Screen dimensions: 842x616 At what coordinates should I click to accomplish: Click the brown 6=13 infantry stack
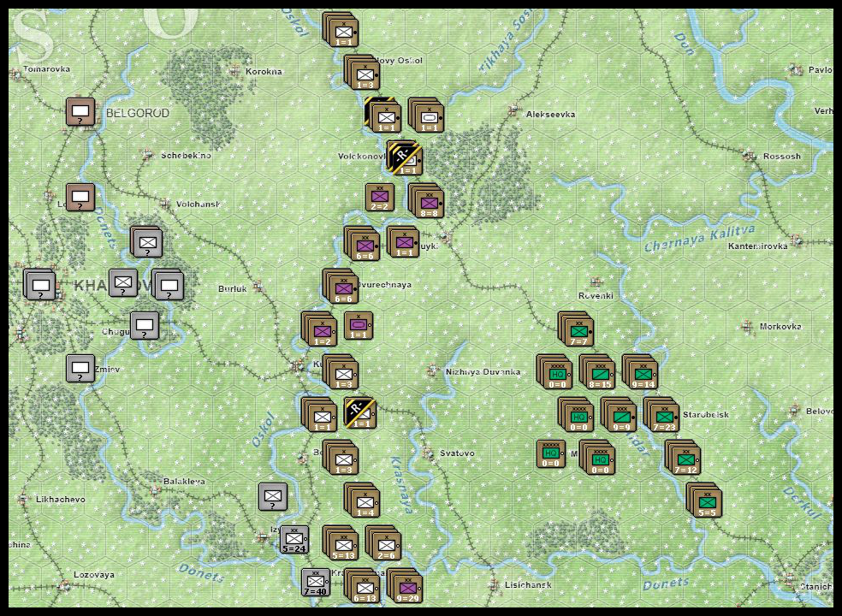[362, 586]
